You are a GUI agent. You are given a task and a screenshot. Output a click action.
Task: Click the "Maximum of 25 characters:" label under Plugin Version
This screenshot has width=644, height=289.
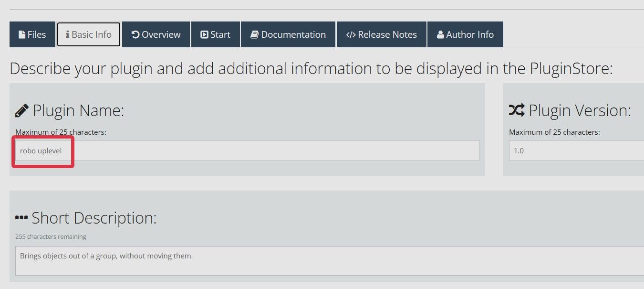[x=554, y=132]
